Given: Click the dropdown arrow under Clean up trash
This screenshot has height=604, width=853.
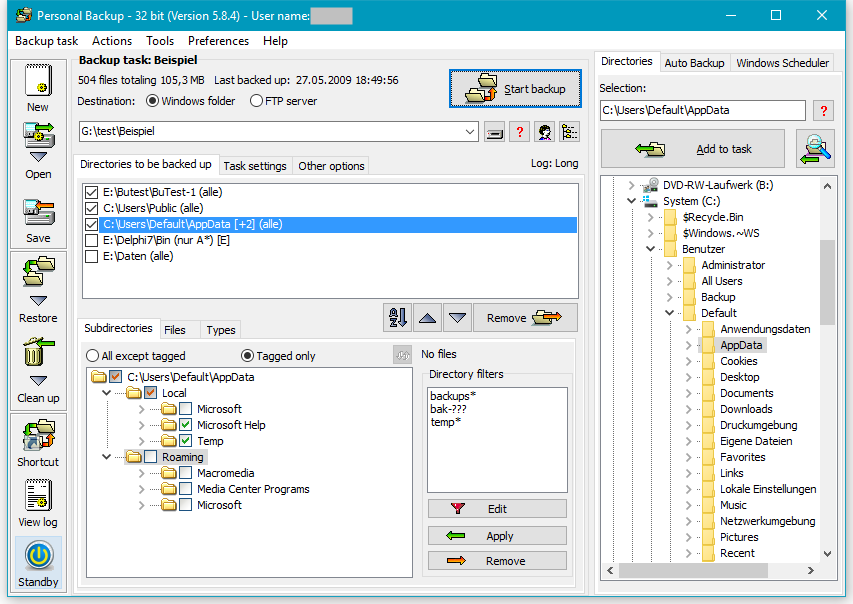Looking at the screenshot, I should point(38,380).
